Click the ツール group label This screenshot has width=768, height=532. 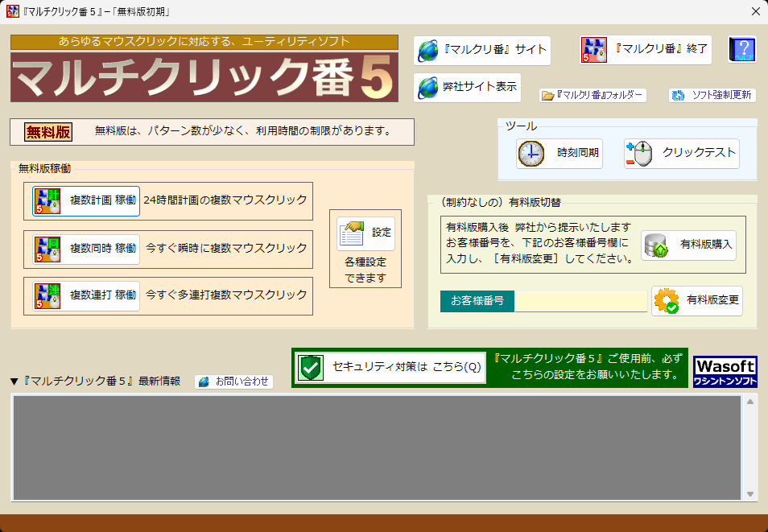[x=521, y=126]
